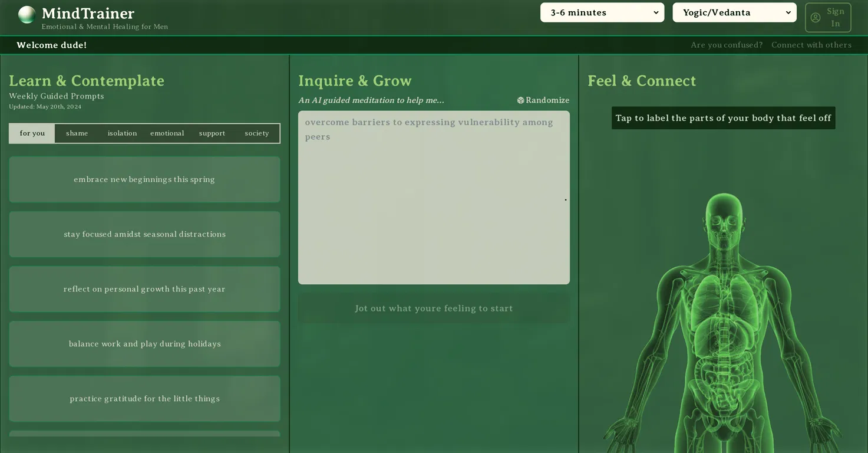
Task: Select the society tab
Action: 256,133
